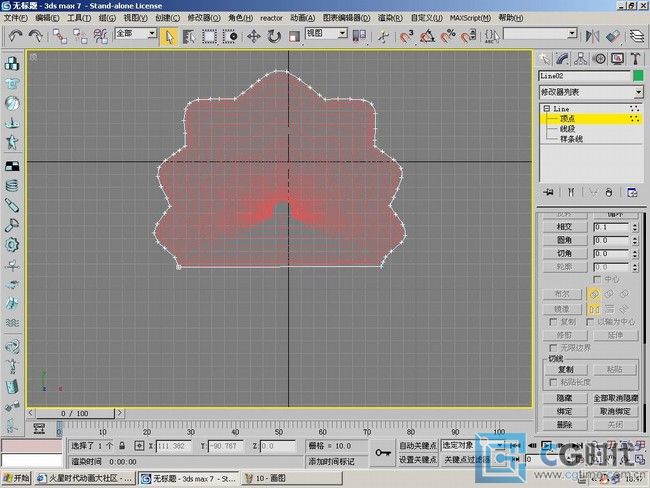This screenshot has height=488, width=650.
Task: Open the Layer Manager icon
Action: (637, 36)
